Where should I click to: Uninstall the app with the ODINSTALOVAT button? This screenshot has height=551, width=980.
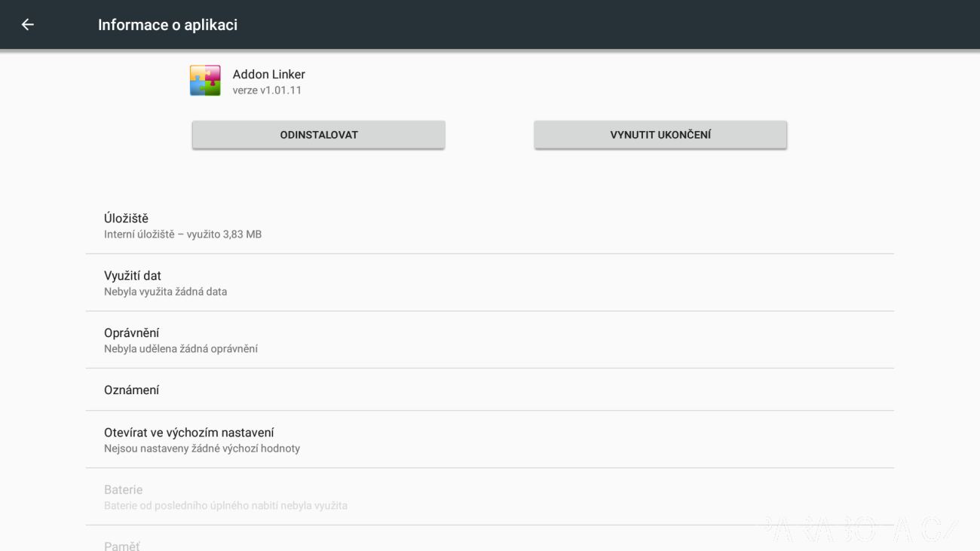click(319, 135)
